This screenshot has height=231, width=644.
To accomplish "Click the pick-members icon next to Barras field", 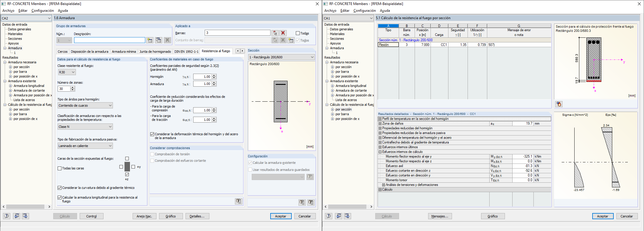I will tap(275, 33).
